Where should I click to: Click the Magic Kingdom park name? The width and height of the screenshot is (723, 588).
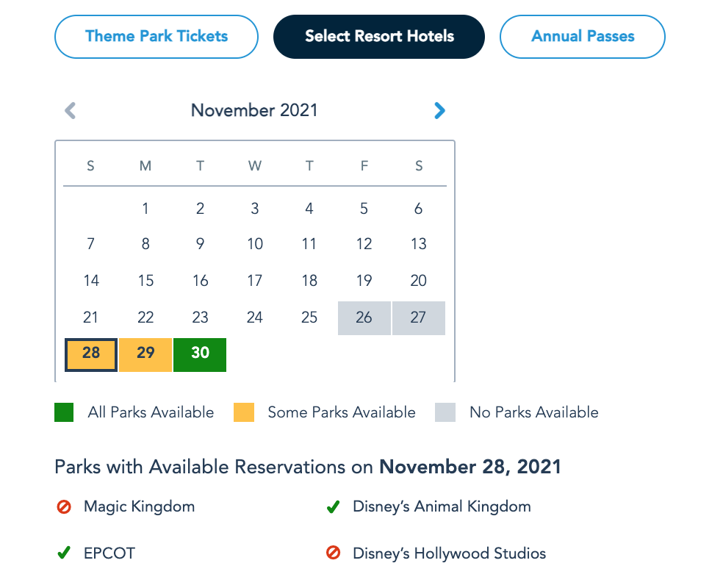tap(139, 507)
